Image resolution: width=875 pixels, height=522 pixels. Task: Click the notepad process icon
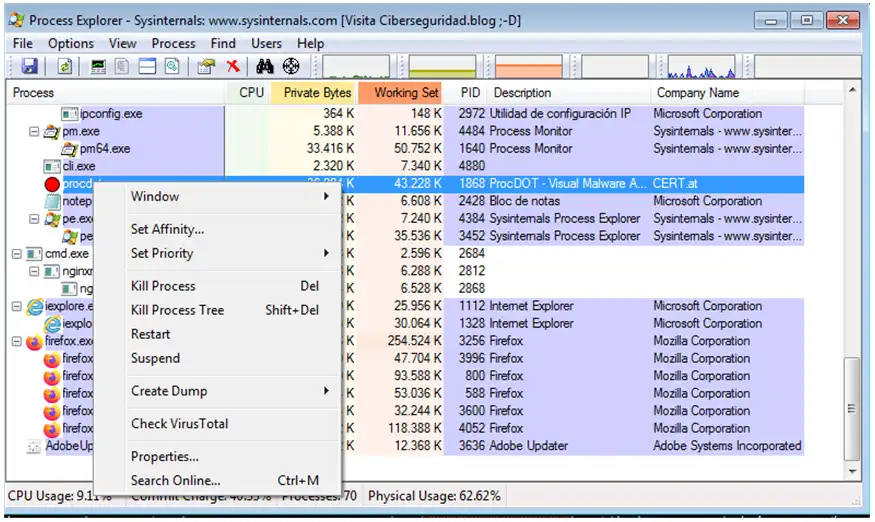click(x=52, y=201)
